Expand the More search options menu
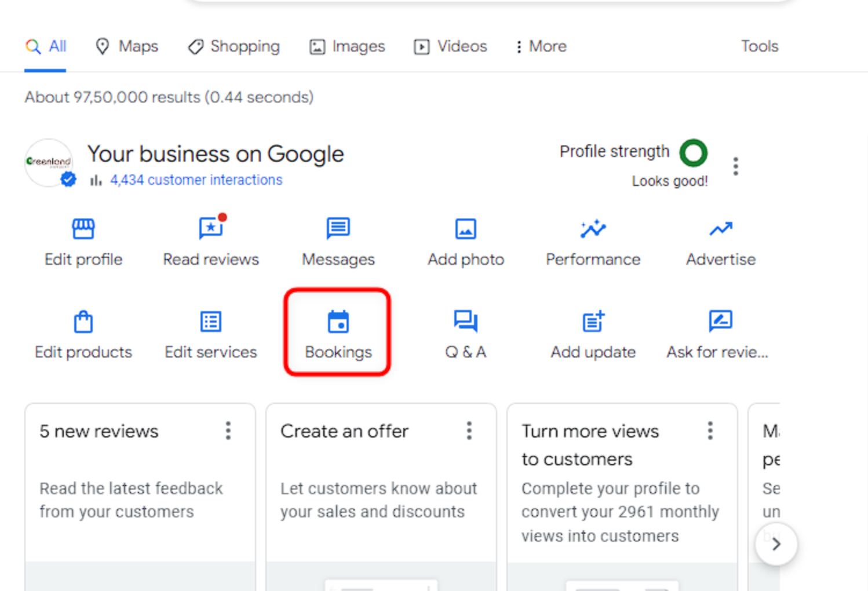868x591 pixels. click(x=542, y=46)
